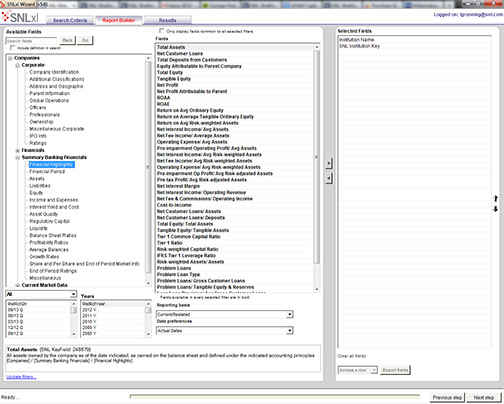Select Income and Expenses tree item
The width and height of the screenshot is (504, 404).
54,200
